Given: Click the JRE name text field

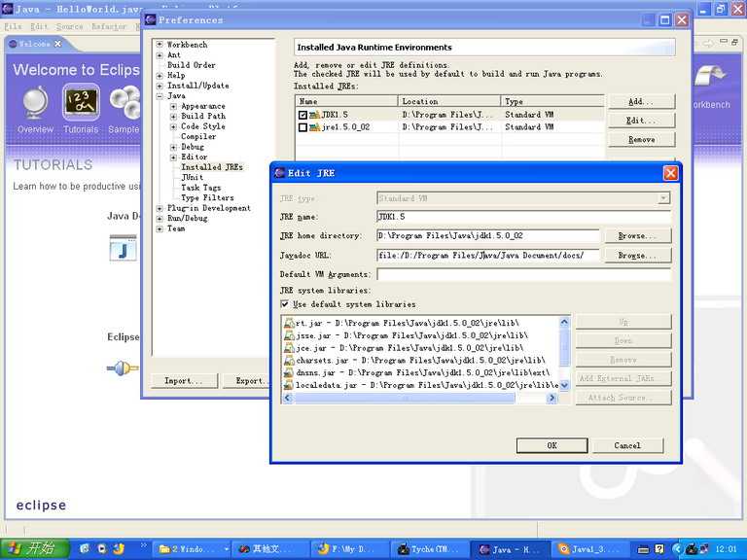Looking at the screenshot, I should 523,217.
